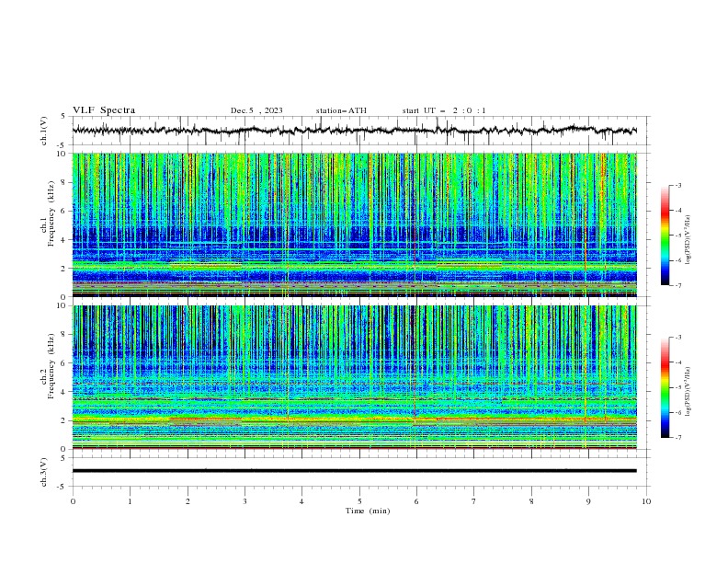
Task: Click the "5" tick label on time axis
Action: point(359,501)
